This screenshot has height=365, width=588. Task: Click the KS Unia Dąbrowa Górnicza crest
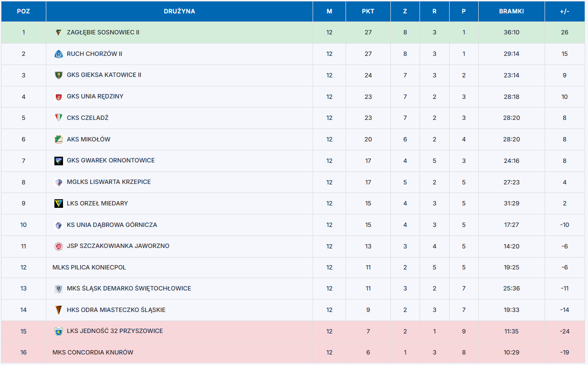[x=59, y=225]
